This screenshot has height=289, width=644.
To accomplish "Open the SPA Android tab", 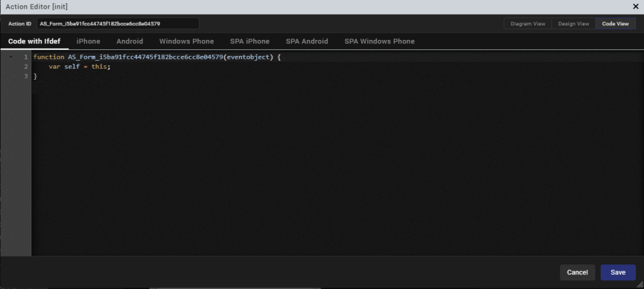I will point(307,41).
